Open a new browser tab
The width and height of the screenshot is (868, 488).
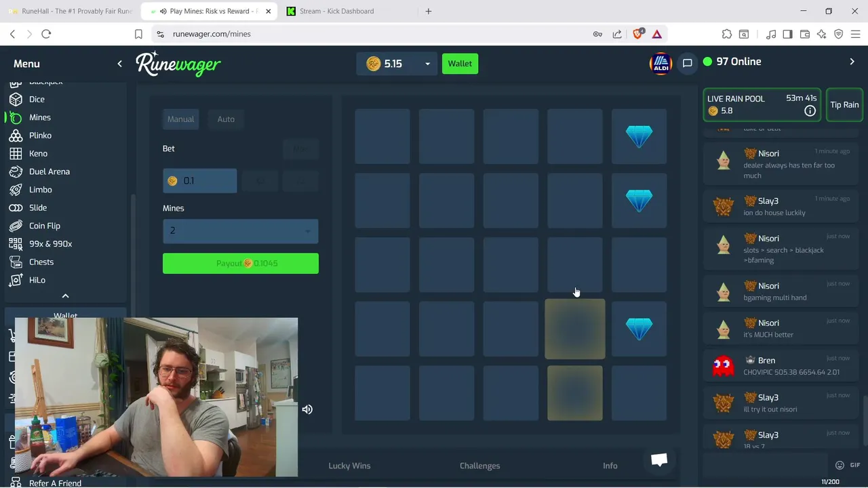pos(429,11)
